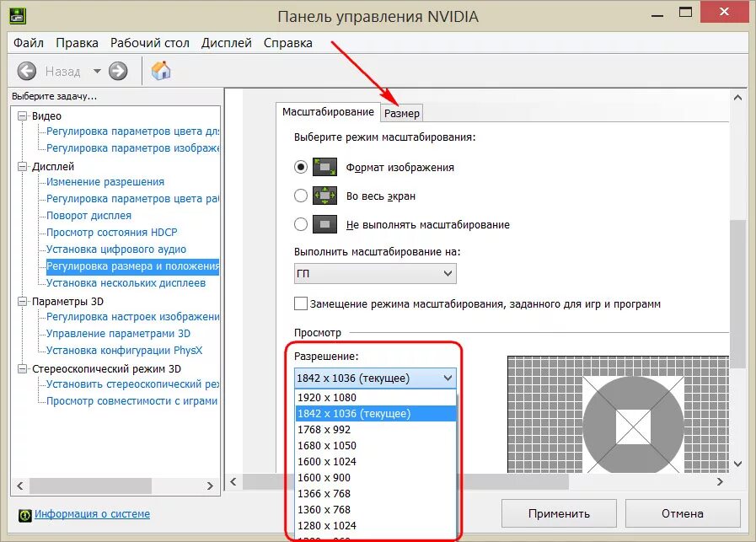Image resolution: width=756 pixels, height=542 pixels.
Task: Minimize the NVIDIA control panel window
Action: click(x=657, y=14)
